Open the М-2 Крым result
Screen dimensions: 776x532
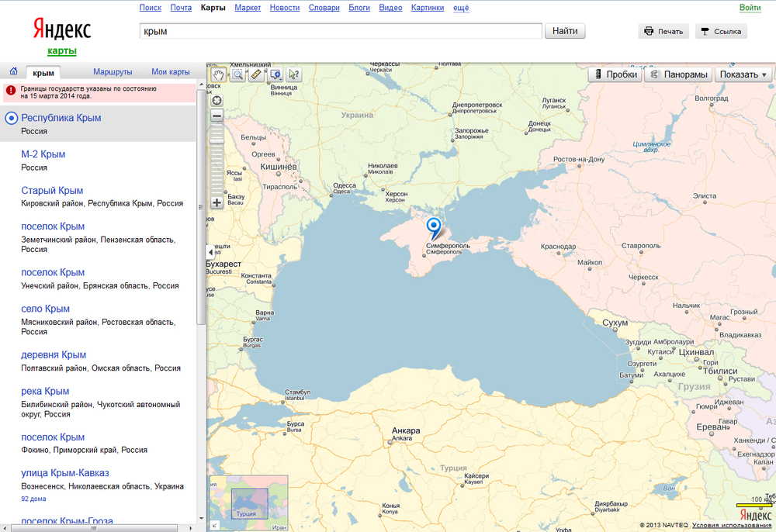click(x=43, y=154)
